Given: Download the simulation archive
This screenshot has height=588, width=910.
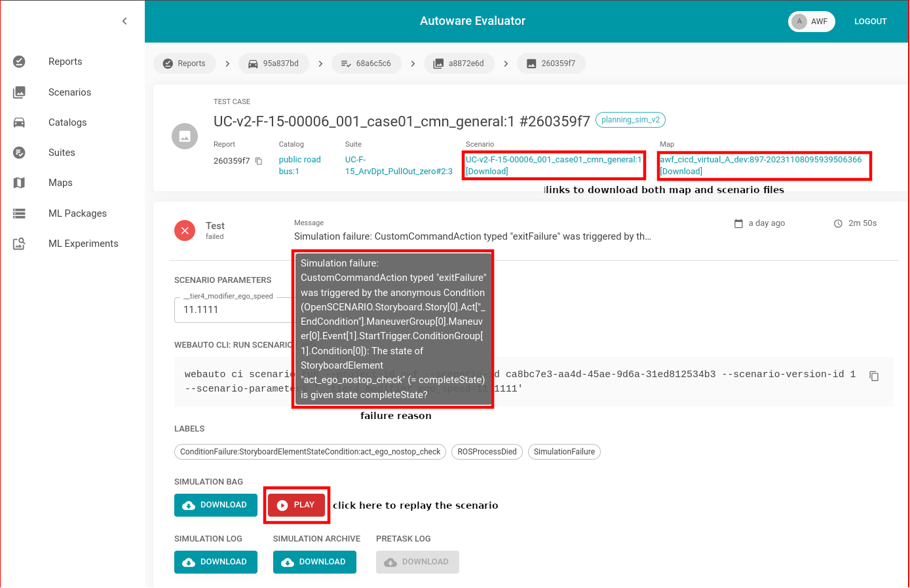Looking at the screenshot, I should tap(314, 562).
